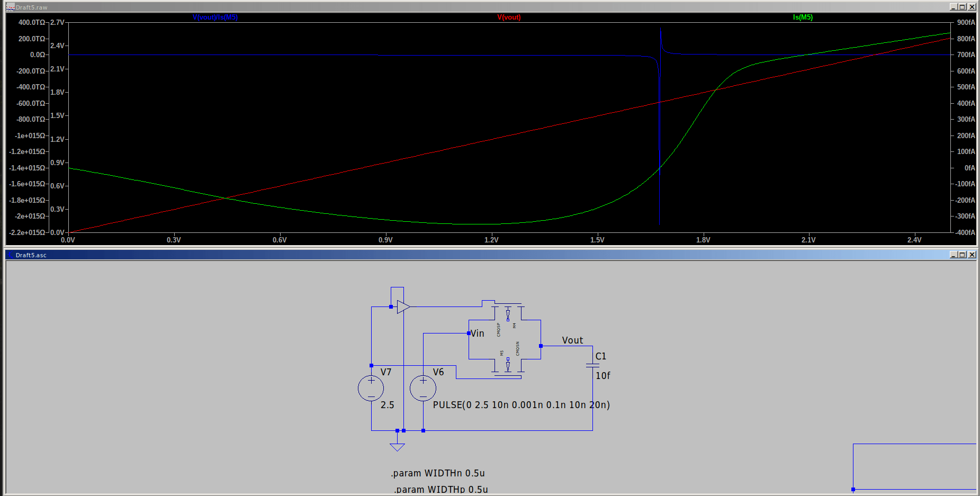Select the Draft5.asc schematic window title bar
This screenshot has height=496, width=980.
click(x=212, y=255)
